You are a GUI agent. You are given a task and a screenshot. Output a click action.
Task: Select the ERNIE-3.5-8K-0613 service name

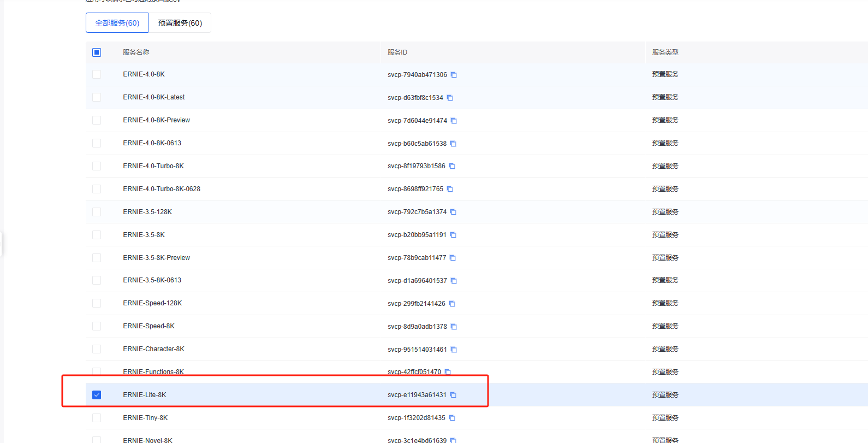152,280
